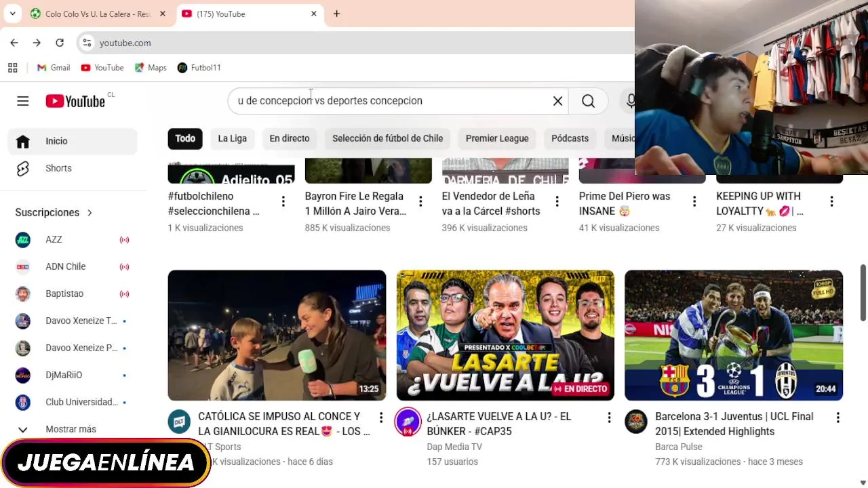Open options for KEEPING UP WITH LOYALTTY short
The height and width of the screenshot is (488, 868).
(832, 201)
